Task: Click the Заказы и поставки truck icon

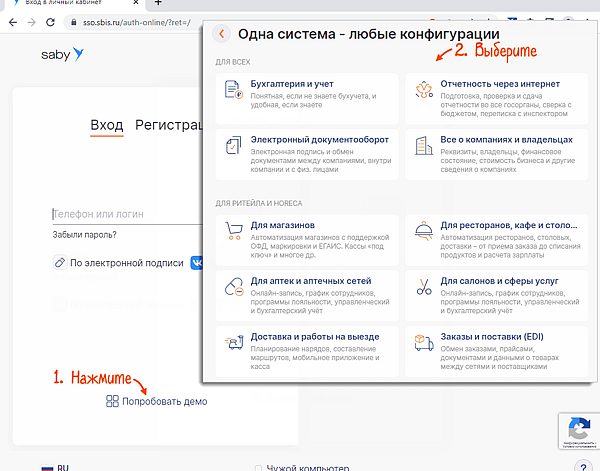Action: [x=423, y=345]
